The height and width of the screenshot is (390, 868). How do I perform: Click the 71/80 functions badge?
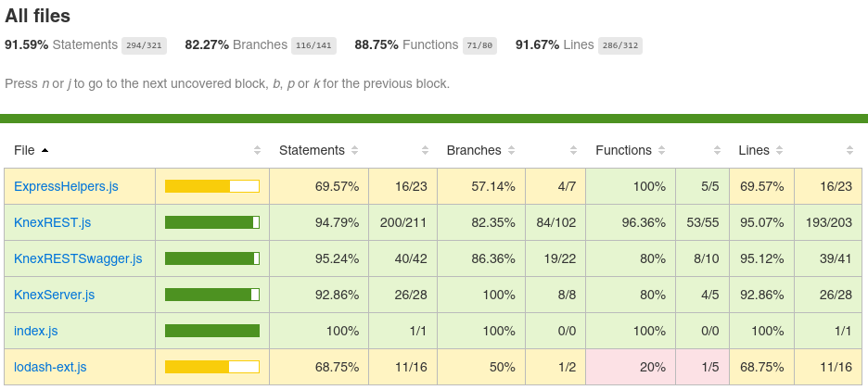(480, 45)
